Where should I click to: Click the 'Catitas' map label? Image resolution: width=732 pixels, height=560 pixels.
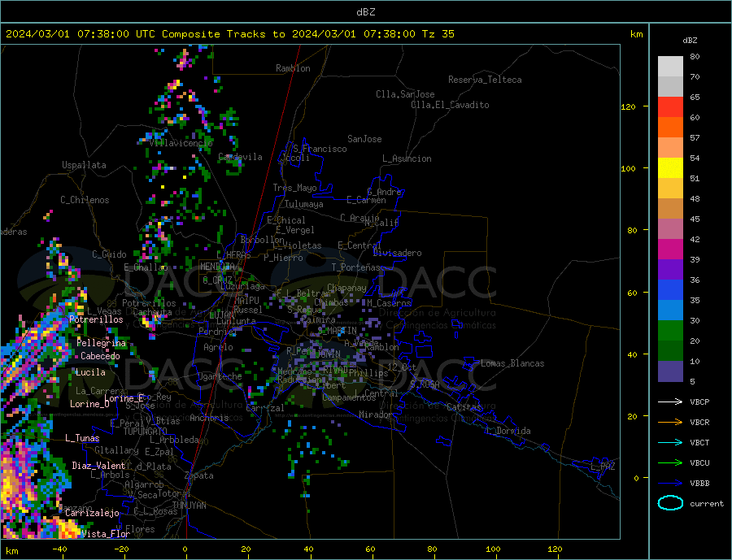[x=464, y=407]
